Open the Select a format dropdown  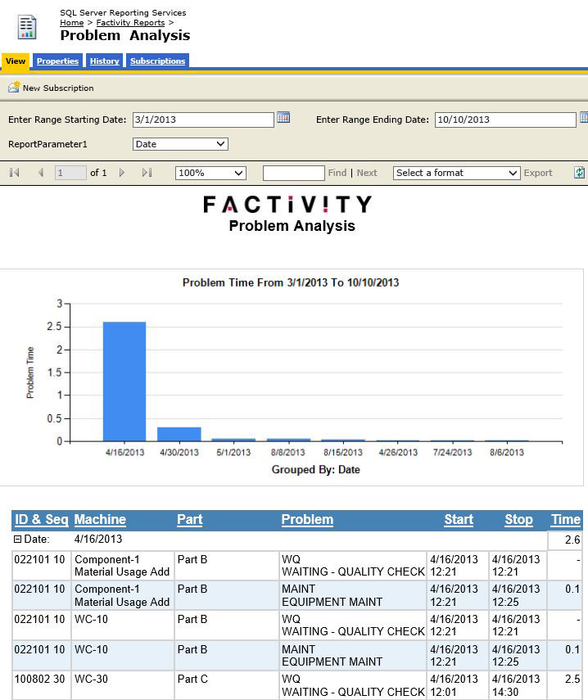[x=456, y=174]
